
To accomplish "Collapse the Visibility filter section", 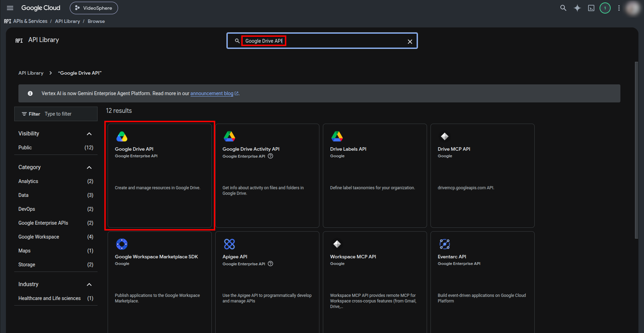I will (89, 134).
